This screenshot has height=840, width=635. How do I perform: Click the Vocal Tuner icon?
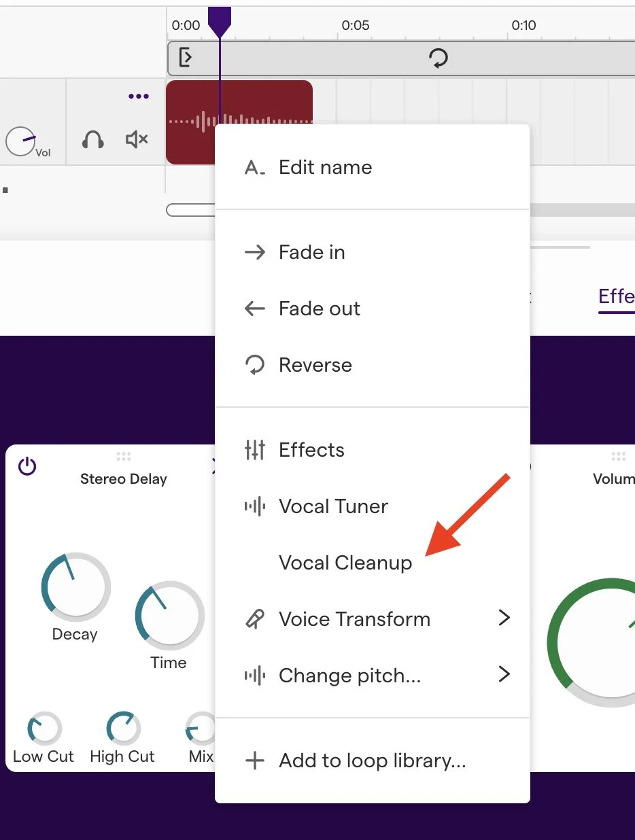click(255, 506)
